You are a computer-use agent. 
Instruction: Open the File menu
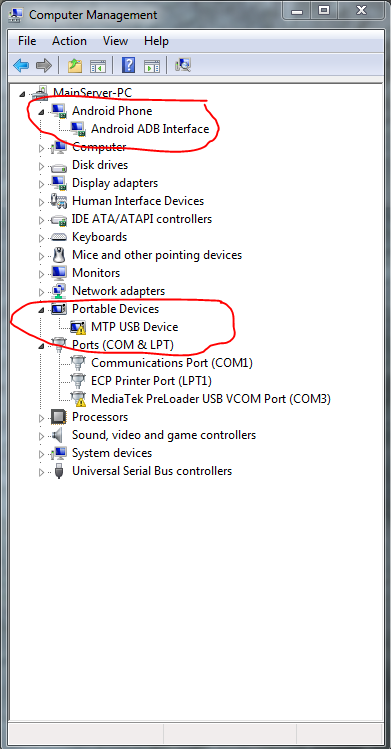pyautogui.click(x=27, y=41)
